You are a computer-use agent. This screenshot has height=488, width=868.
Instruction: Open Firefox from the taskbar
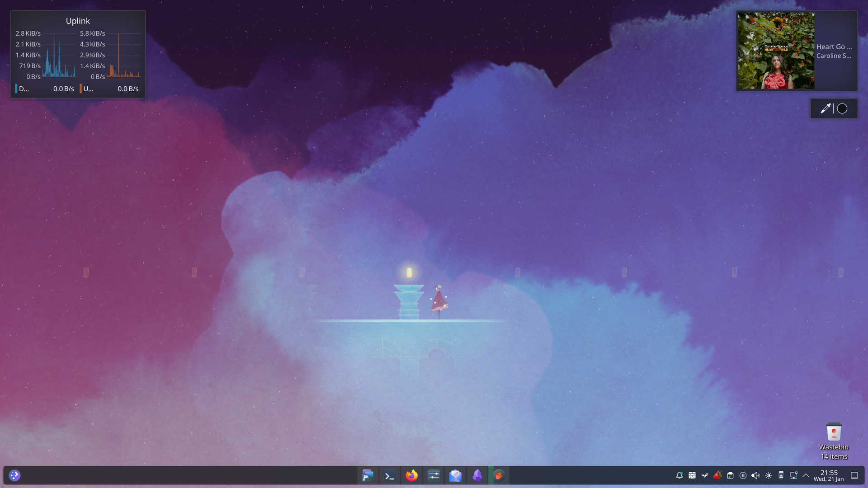click(x=411, y=475)
